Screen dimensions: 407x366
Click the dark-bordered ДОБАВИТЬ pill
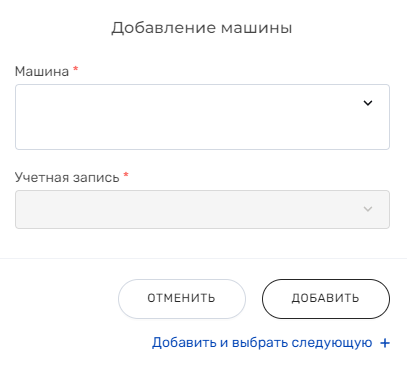point(326,299)
